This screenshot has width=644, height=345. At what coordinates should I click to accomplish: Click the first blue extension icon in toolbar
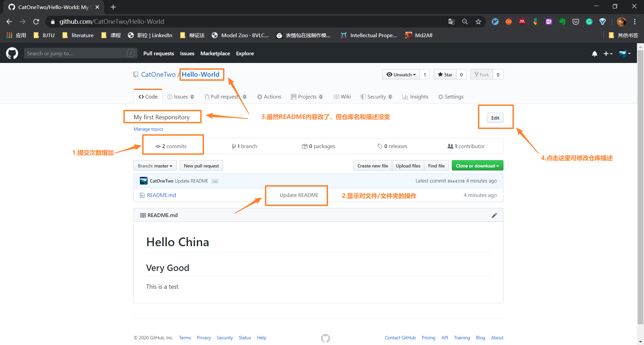coord(495,22)
